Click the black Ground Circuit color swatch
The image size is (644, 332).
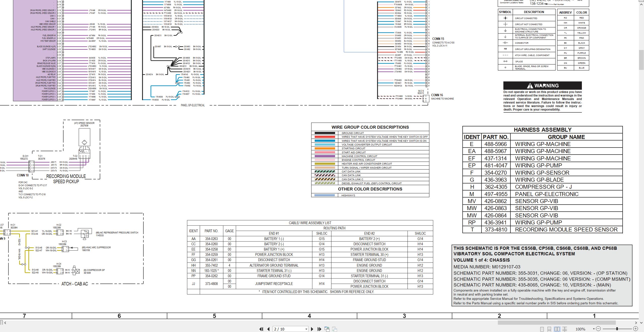[x=325, y=133]
